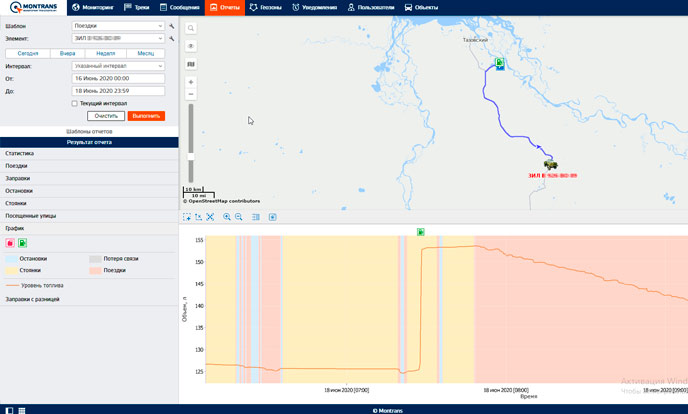Click wrench icon next to Шаблон
Screen dimensions: 688x414
[172, 26]
